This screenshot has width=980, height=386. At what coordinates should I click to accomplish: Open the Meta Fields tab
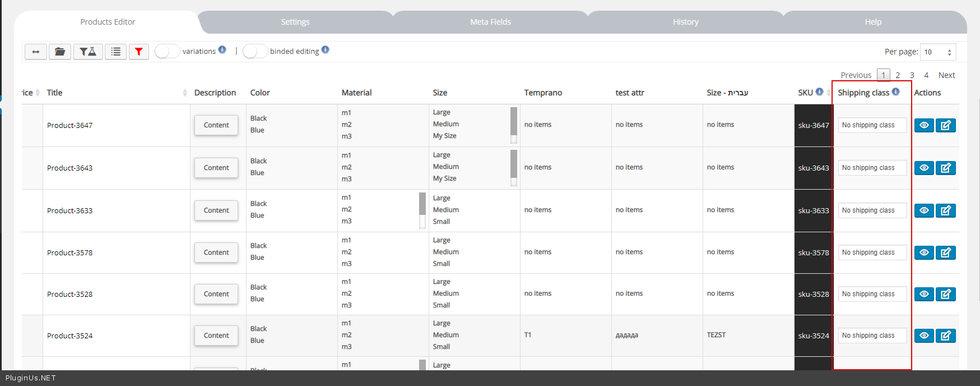pos(490,22)
